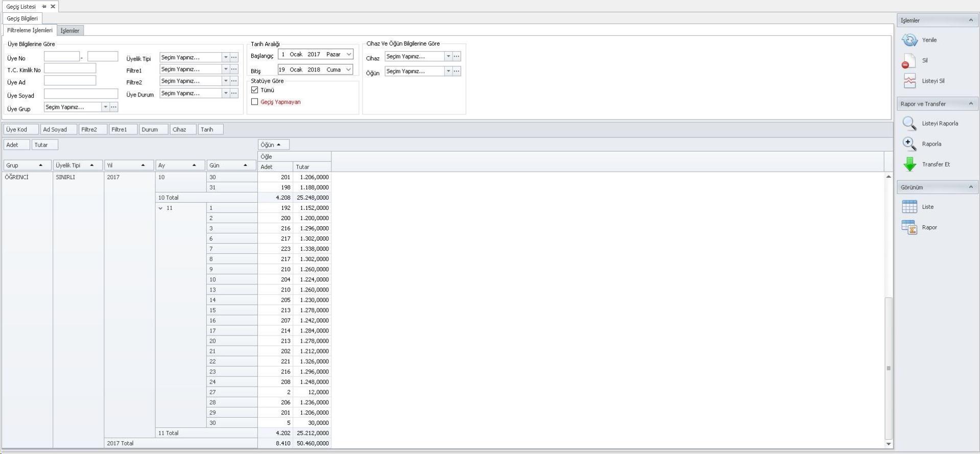The image size is (980, 454).
Task: Click the Yenile refresh icon
Action: (910, 40)
